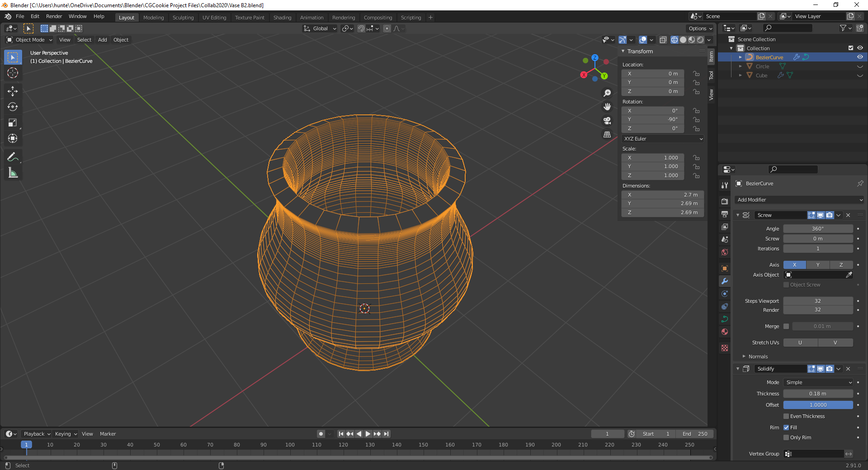Click the Play animation button in timeline
Screen dimensions: 868x470
click(368, 434)
